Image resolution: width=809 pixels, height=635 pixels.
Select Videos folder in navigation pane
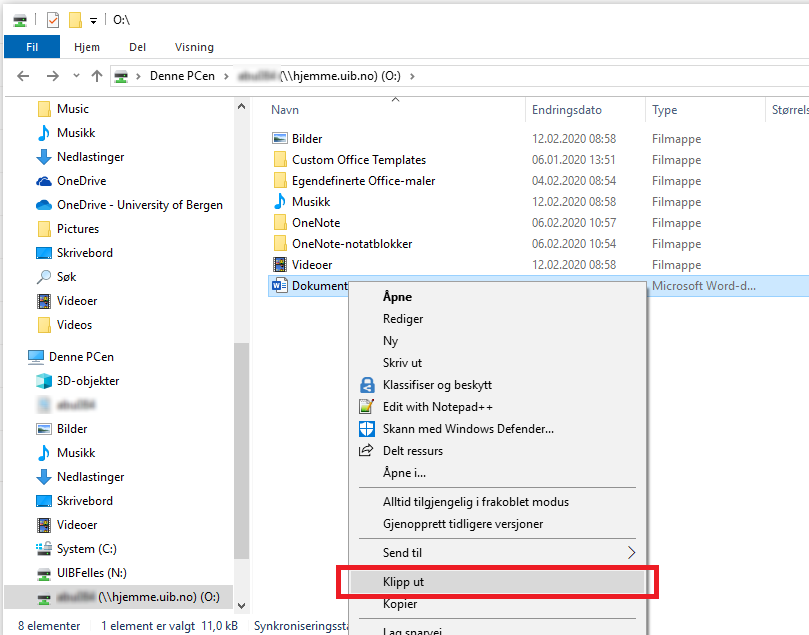[x=74, y=324]
